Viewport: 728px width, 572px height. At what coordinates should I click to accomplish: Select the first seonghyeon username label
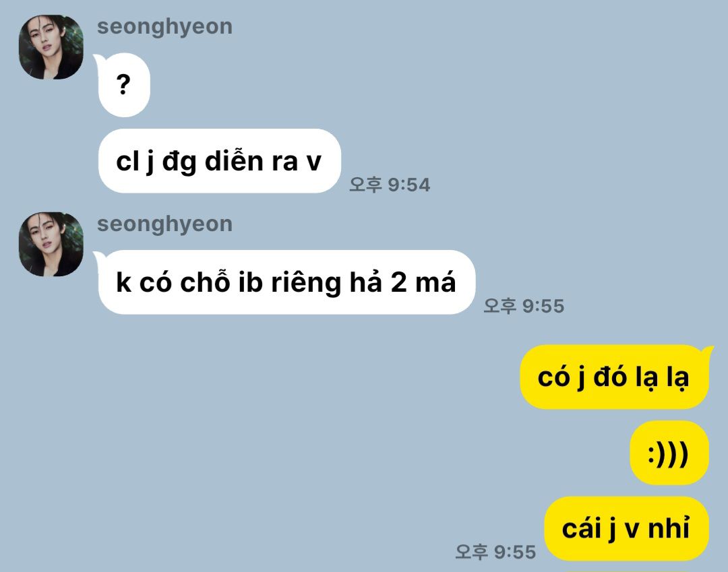pyautogui.click(x=164, y=27)
